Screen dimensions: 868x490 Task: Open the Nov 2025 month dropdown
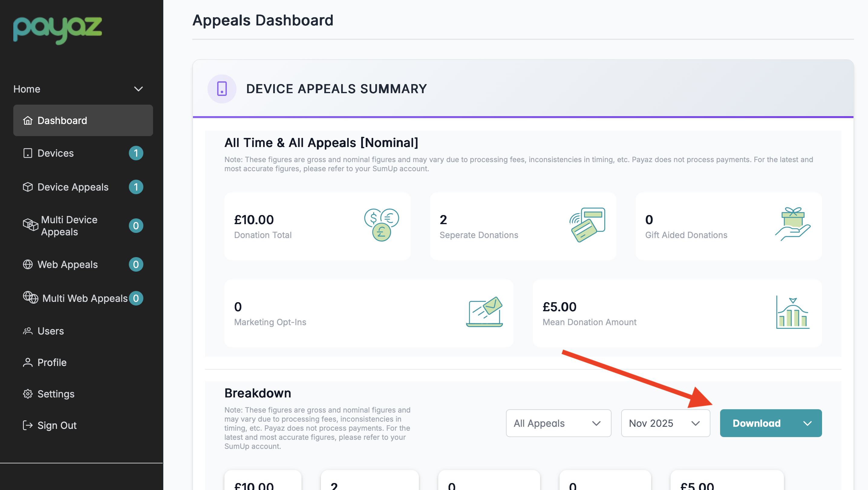pyautogui.click(x=665, y=423)
